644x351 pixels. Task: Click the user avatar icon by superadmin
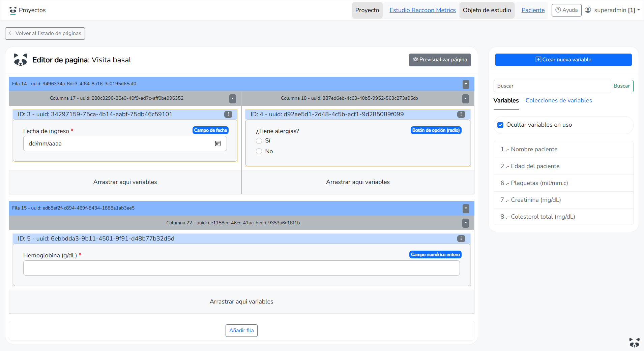click(x=588, y=10)
